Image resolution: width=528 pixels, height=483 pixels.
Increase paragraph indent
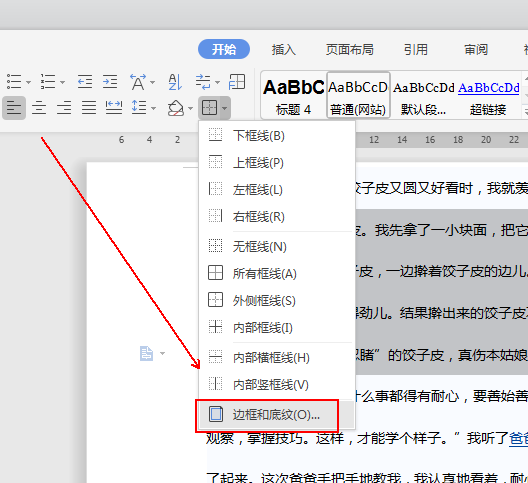click(x=110, y=82)
